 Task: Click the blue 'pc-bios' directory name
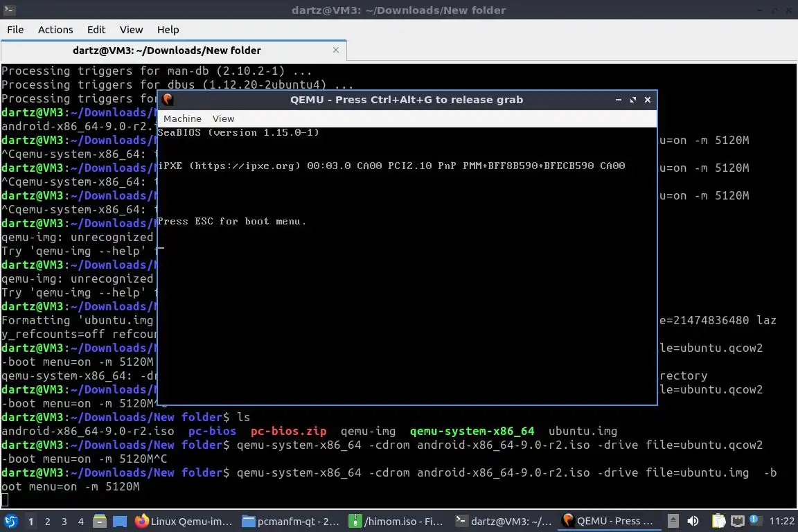[212, 431]
